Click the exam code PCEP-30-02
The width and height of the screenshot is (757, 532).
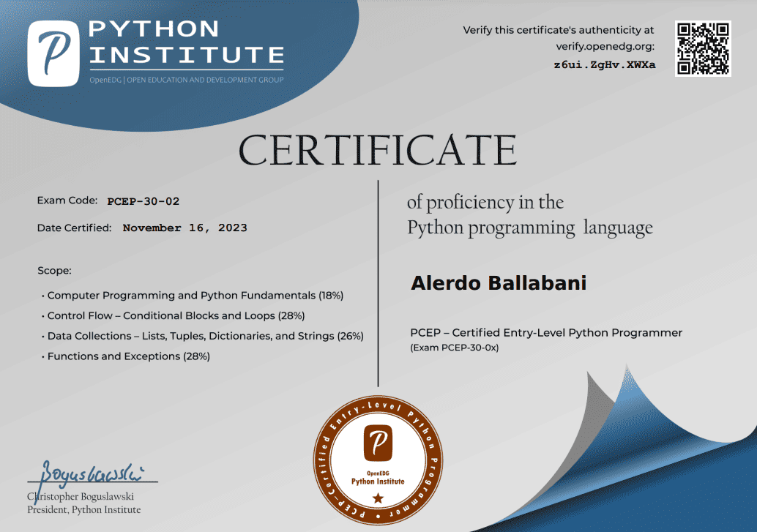143,201
